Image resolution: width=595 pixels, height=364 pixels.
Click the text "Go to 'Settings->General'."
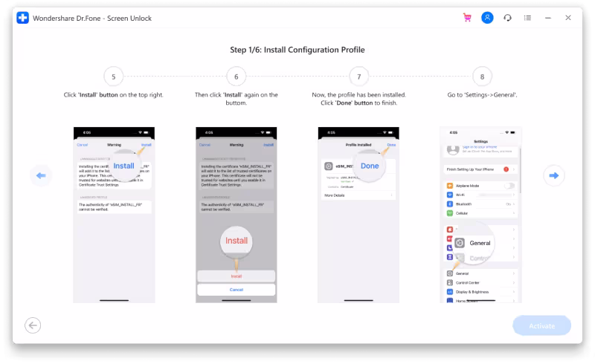[482, 95]
